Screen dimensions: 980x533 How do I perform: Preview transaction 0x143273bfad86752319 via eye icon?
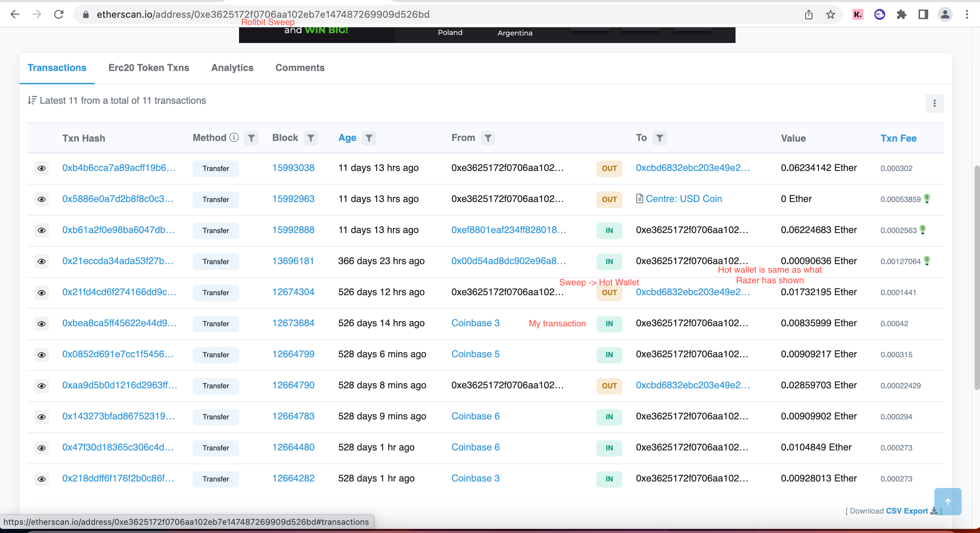click(42, 417)
